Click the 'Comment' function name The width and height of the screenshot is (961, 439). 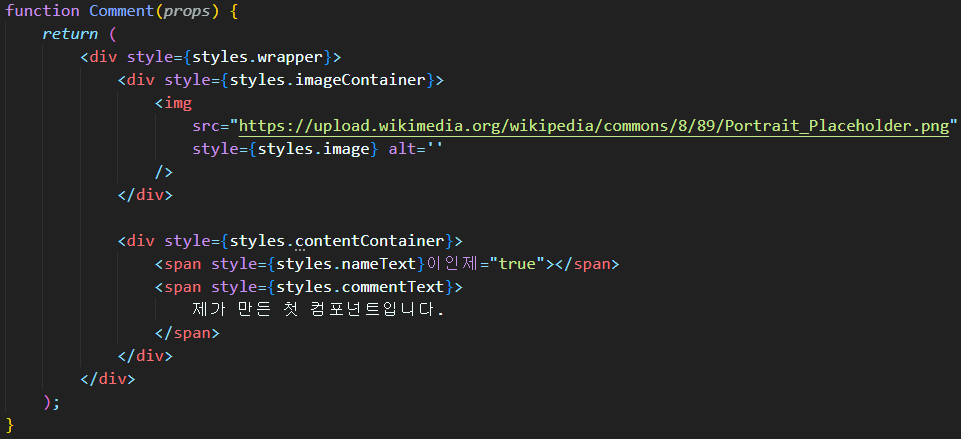tap(122, 11)
